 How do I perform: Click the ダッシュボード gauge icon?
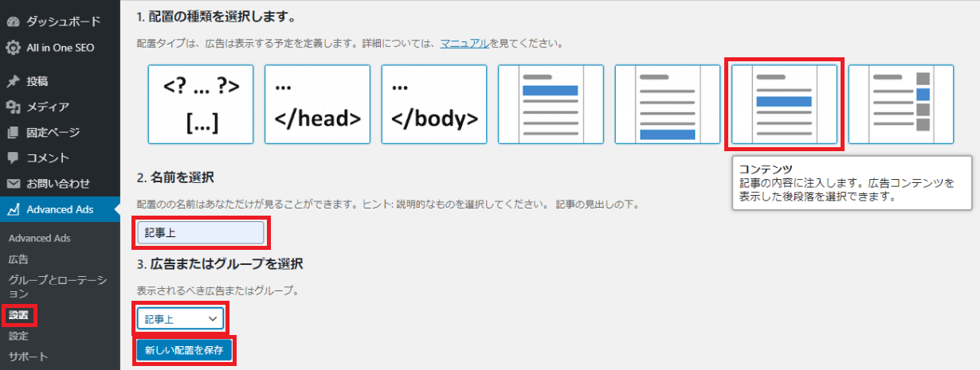pyautogui.click(x=13, y=21)
